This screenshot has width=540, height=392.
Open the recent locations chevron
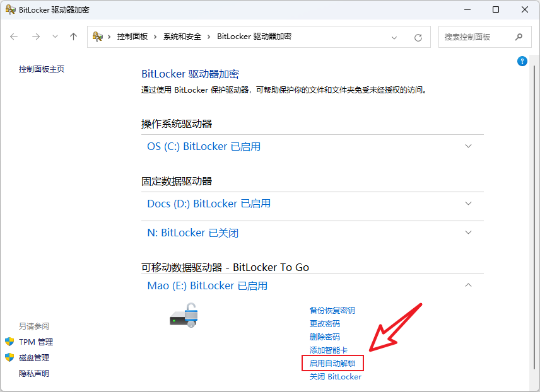pyautogui.click(x=55, y=37)
